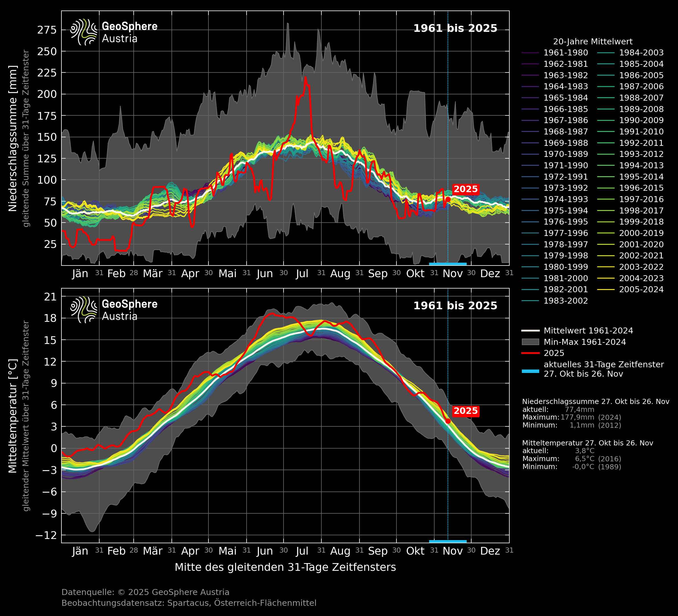Click the 1961 bis 2025 title in the top chart
Viewport: 678px width, 616px height.
click(x=455, y=28)
